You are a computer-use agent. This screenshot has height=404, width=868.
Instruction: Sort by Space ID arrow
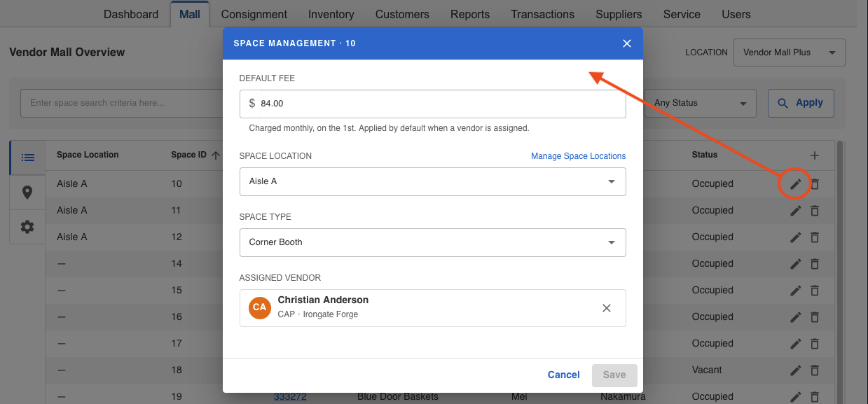[x=216, y=155]
